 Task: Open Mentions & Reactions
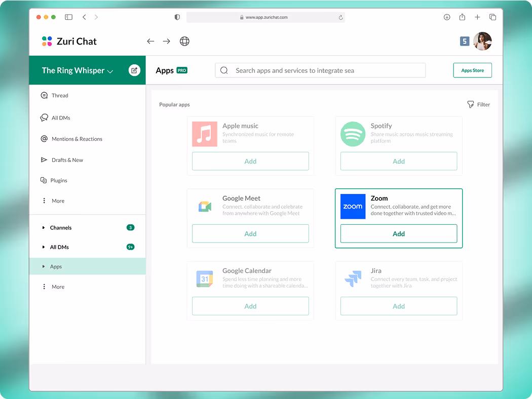point(71,139)
